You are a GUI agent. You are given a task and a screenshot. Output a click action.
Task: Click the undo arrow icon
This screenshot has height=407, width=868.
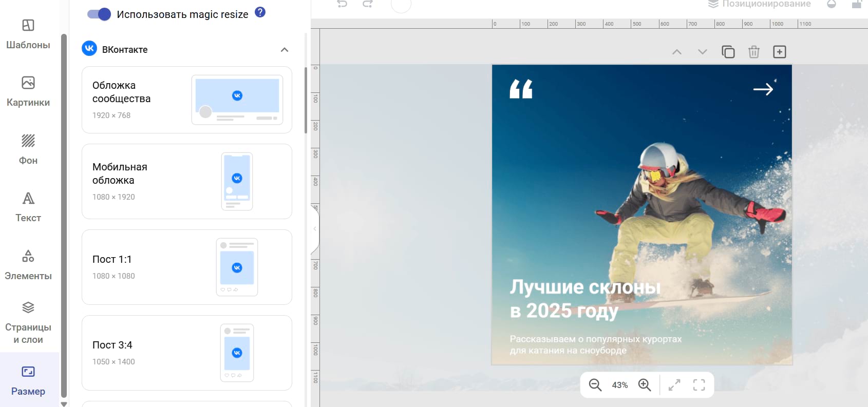pos(342,4)
